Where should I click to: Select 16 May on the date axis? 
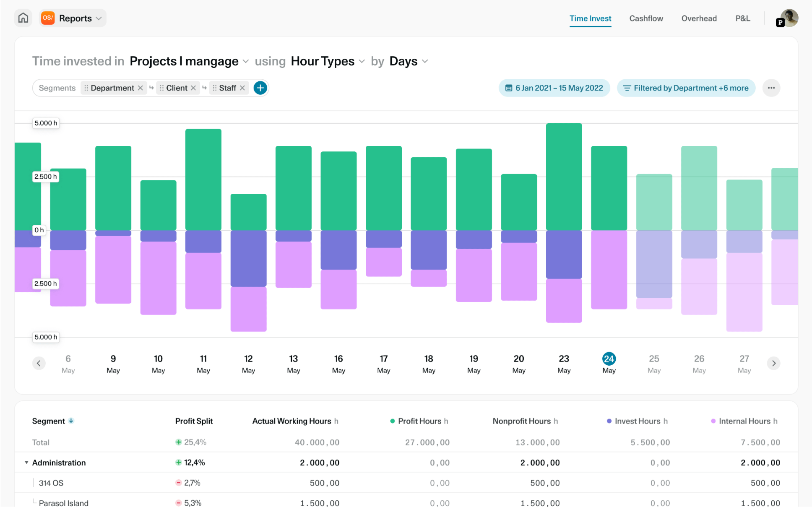338,364
